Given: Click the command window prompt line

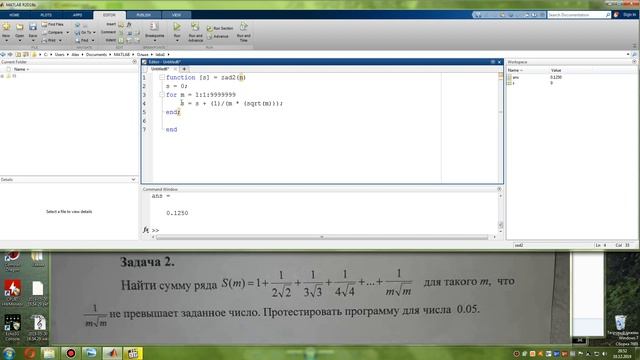Looking at the screenshot, I should click(x=322, y=230).
